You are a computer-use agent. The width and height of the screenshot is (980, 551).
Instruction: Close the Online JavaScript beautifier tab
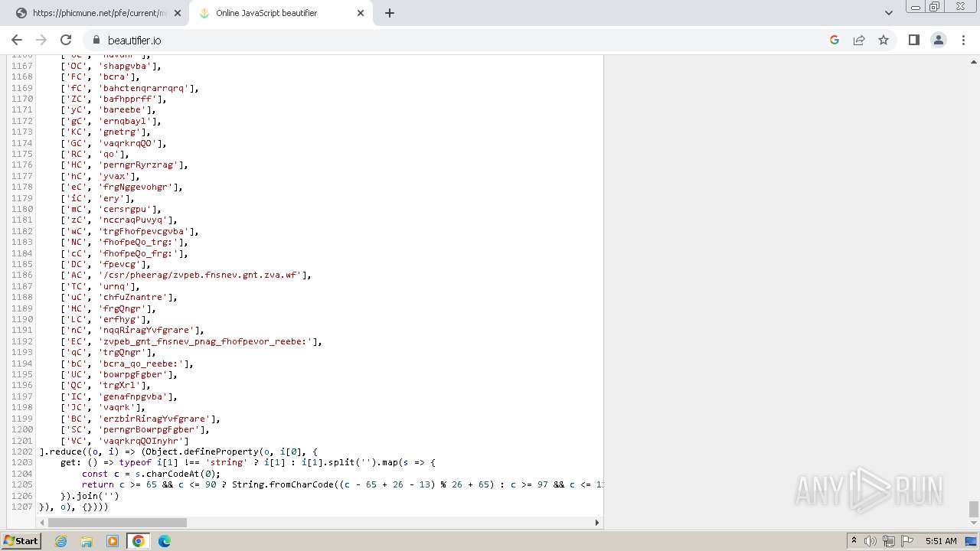pyautogui.click(x=361, y=13)
